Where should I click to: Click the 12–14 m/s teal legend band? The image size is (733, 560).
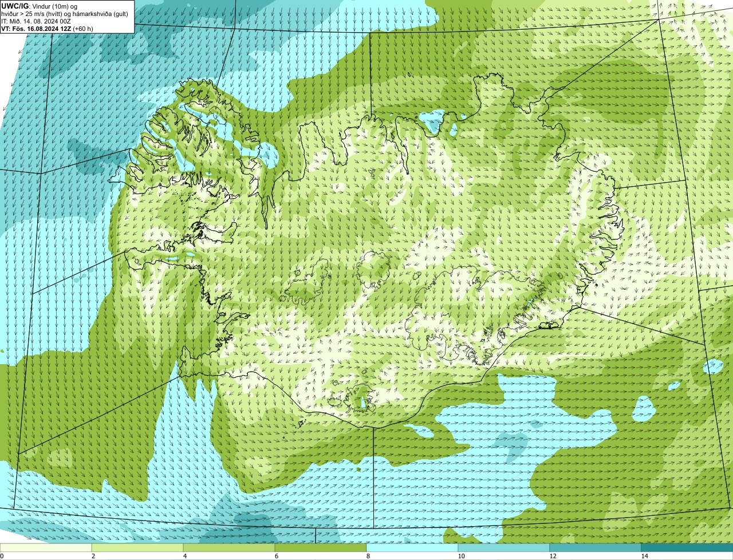596,547
